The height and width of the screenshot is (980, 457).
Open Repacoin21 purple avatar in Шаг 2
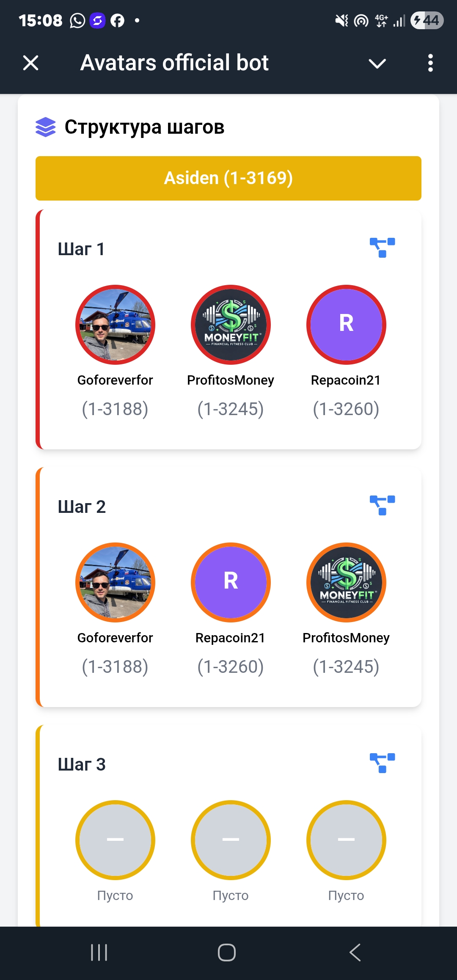(231, 582)
